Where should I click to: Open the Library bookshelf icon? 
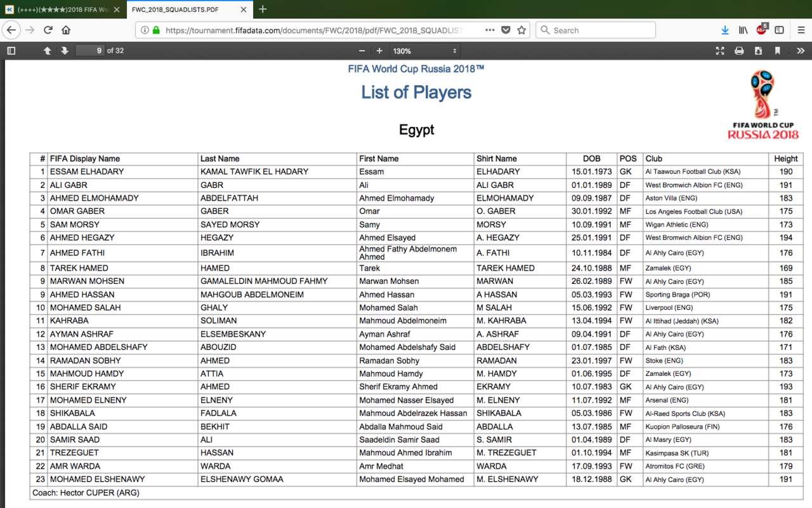pyautogui.click(x=743, y=30)
